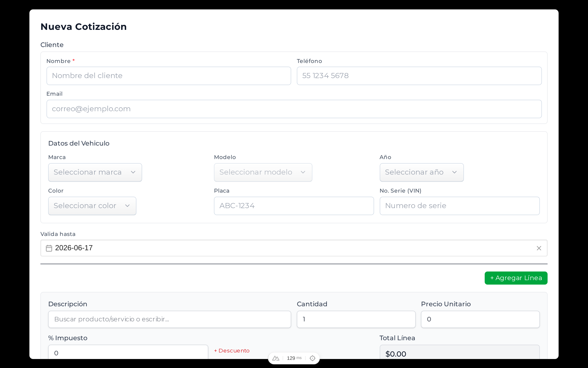Click the 129 ms timing text

point(294,358)
